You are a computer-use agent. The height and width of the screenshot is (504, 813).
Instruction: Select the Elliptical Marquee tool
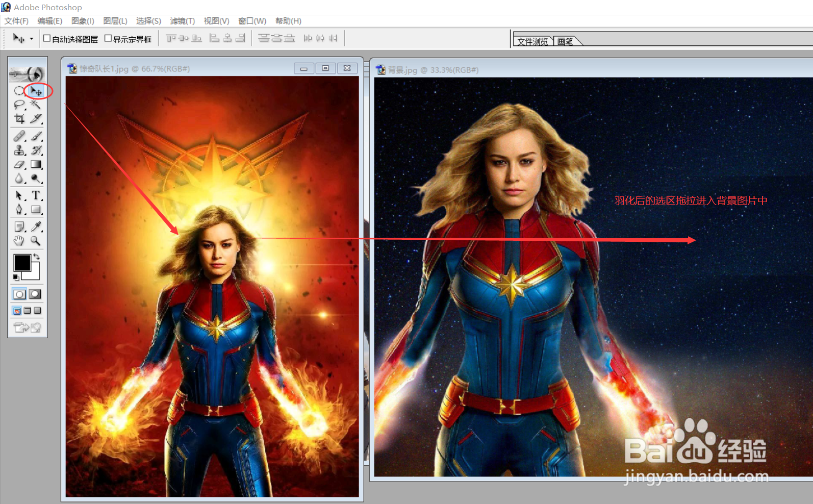coord(19,91)
